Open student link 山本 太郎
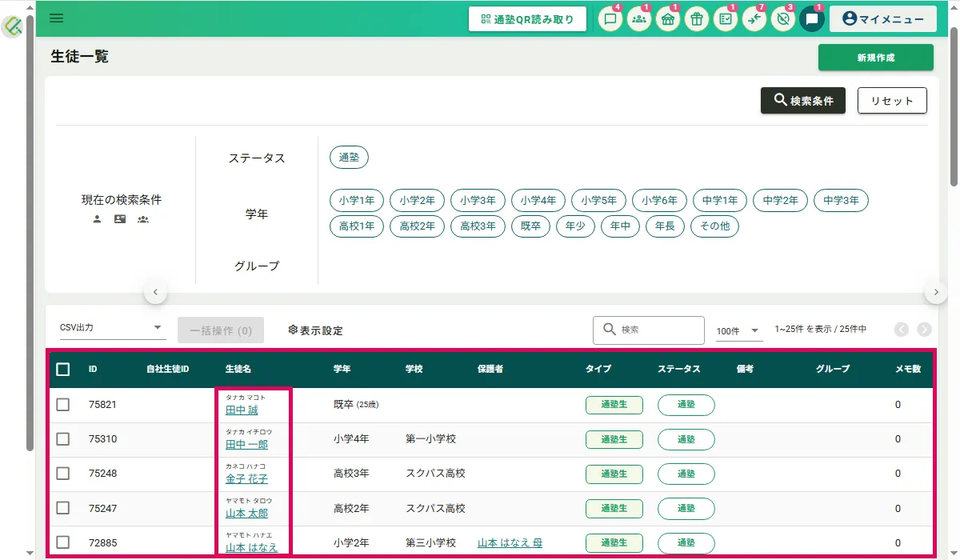The image size is (960, 560). coord(246,514)
